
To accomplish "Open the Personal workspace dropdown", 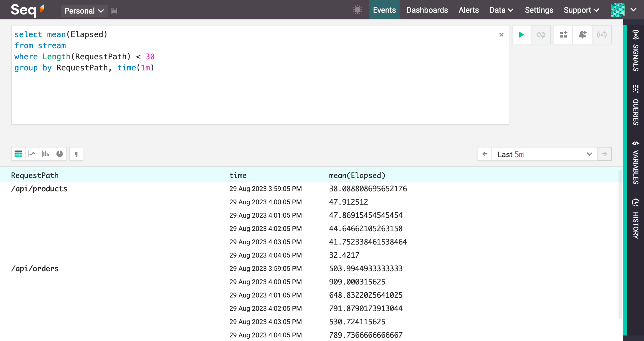I will 84,11.
